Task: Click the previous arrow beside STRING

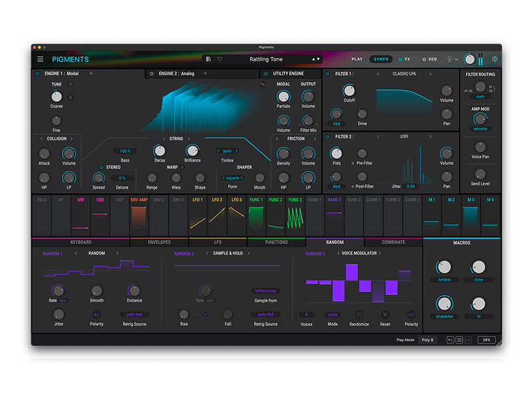Action: tap(164, 139)
